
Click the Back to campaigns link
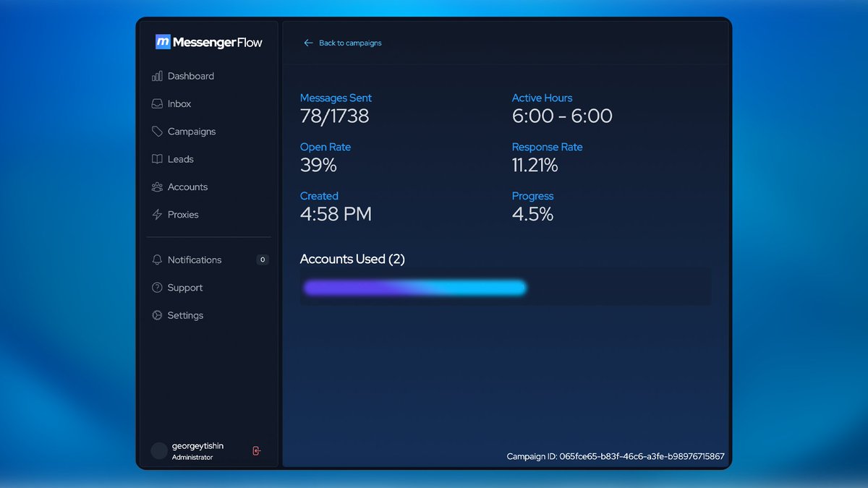point(350,43)
